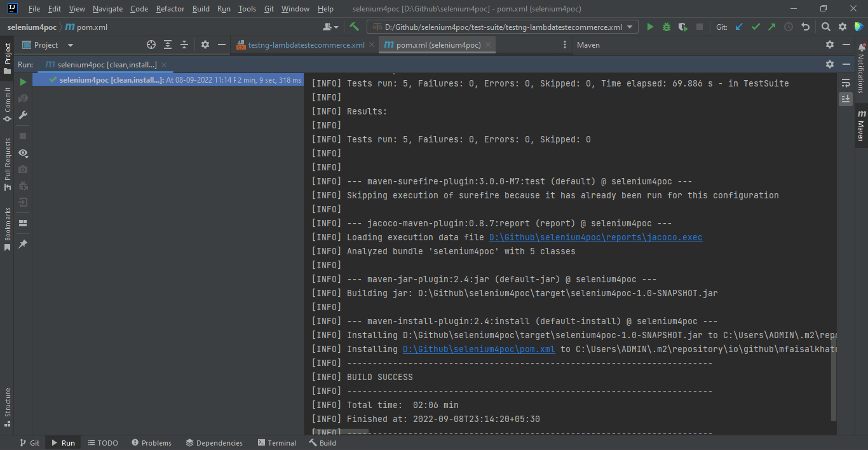Open the Refactor menu

pyautogui.click(x=170, y=9)
